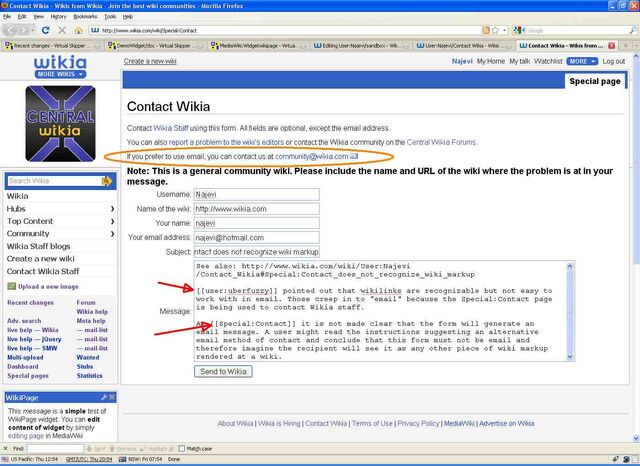Image resolution: width=640 pixels, height=466 pixels.
Task: Open the Central Wikia Forums link
Action: pos(441,142)
